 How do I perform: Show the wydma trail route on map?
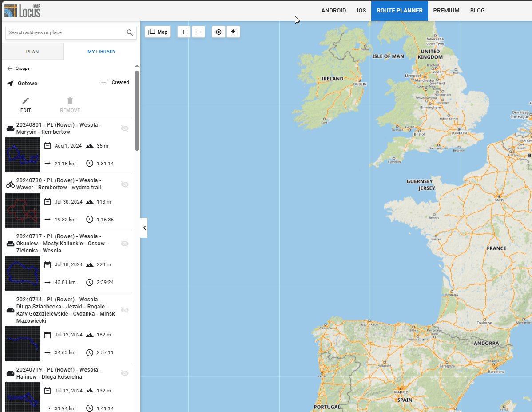click(125, 184)
